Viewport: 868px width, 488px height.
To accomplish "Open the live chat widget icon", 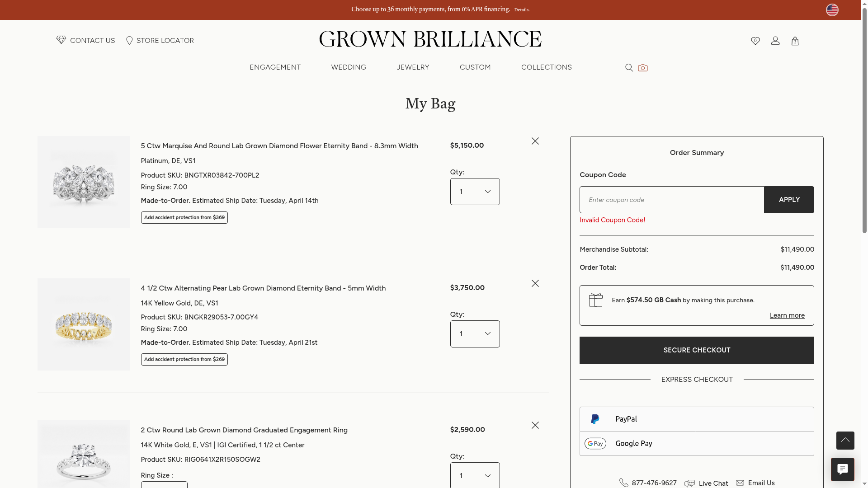I will tap(842, 469).
